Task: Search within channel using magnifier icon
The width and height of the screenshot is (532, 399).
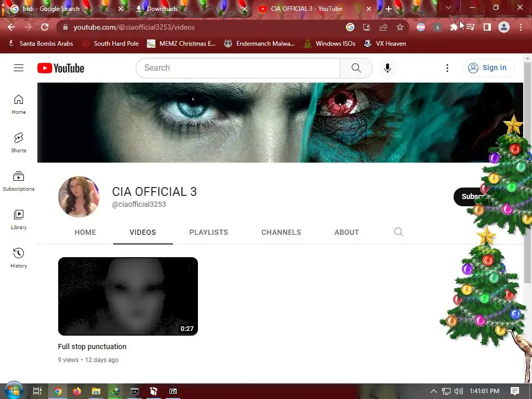Action: click(398, 232)
